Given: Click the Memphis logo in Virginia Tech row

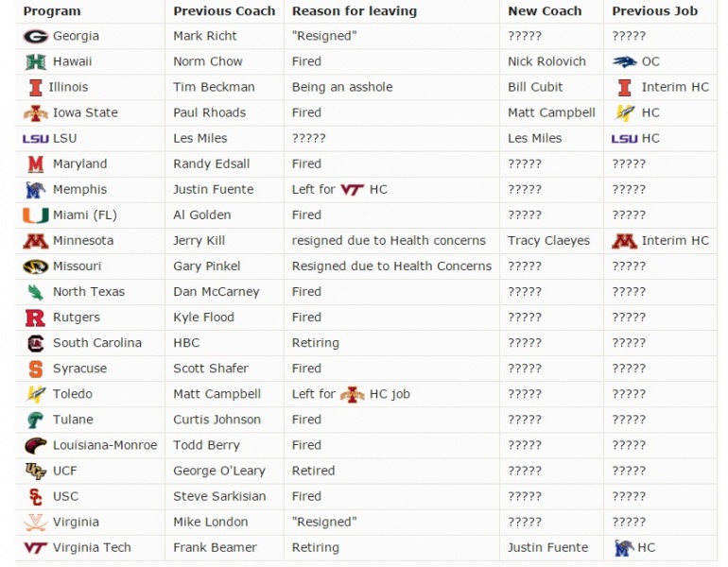Looking at the screenshot, I should pyautogui.click(x=624, y=547).
